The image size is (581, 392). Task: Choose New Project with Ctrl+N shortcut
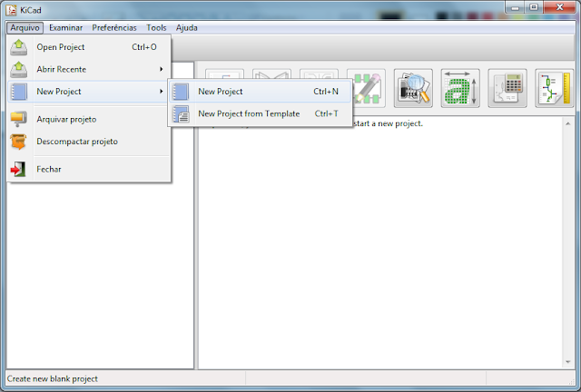(x=261, y=92)
